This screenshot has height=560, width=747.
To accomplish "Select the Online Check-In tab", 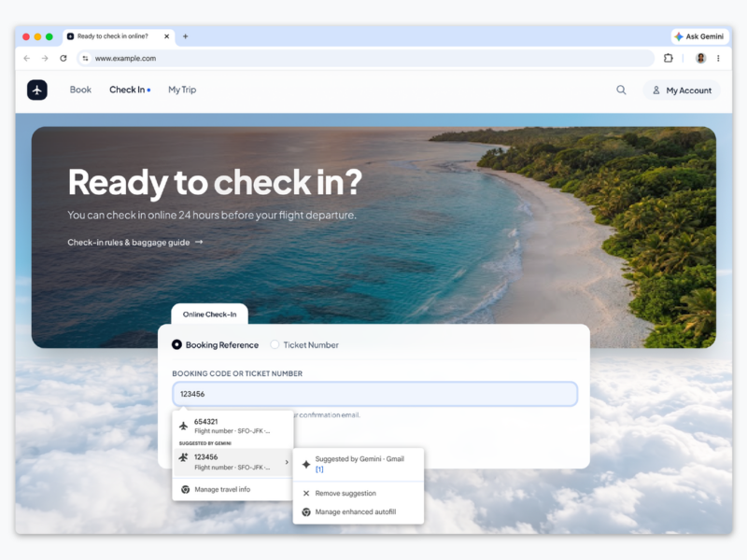I will pos(209,315).
